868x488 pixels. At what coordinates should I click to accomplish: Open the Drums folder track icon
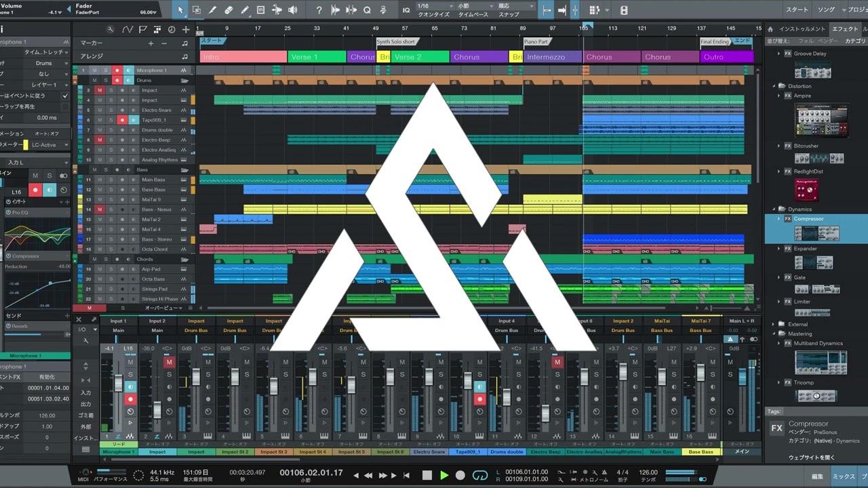click(184, 80)
